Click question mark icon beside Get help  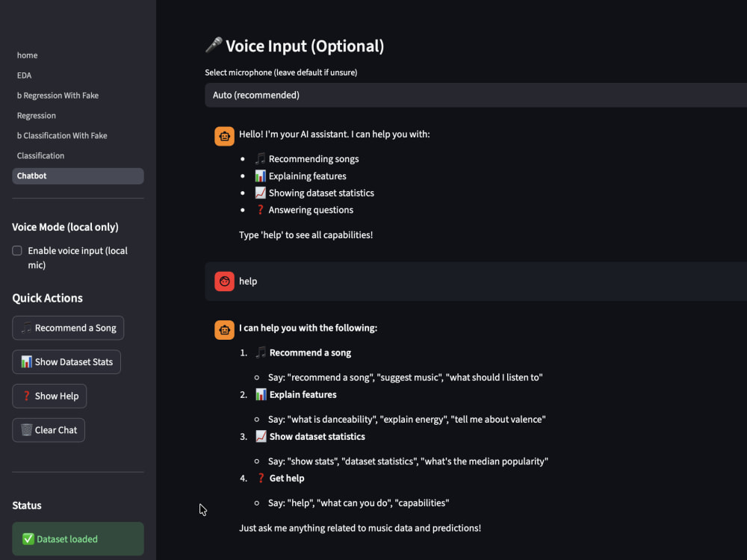(261, 478)
